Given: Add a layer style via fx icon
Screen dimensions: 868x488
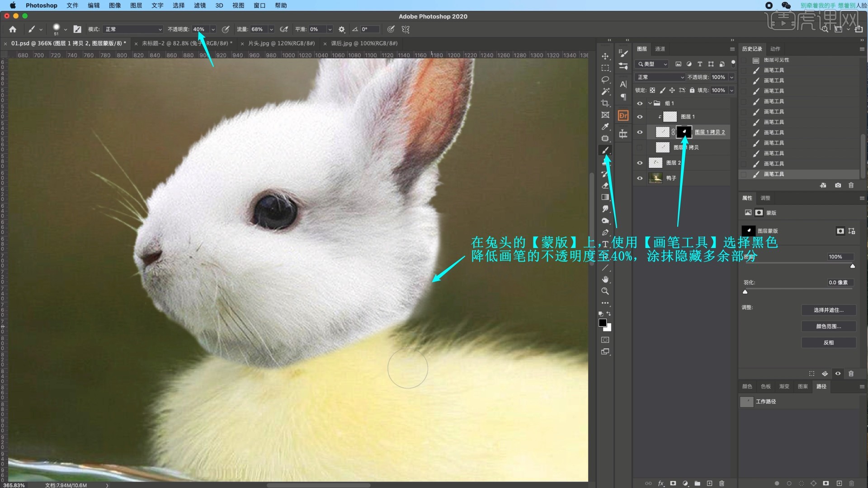Looking at the screenshot, I should pos(660,483).
